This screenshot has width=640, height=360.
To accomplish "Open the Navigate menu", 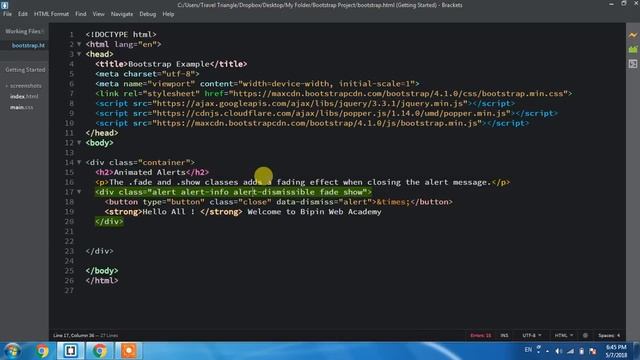I will pyautogui.click(x=122, y=14).
